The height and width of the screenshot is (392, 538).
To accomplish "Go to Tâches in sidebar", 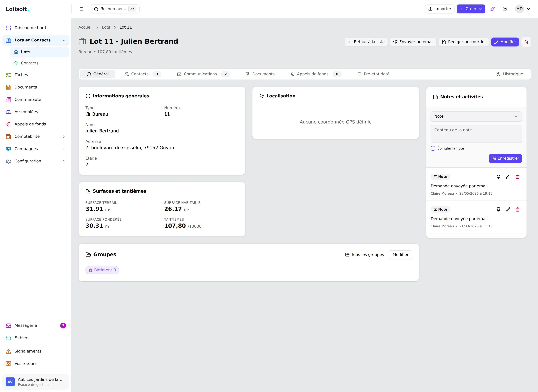I will (x=36, y=75).
